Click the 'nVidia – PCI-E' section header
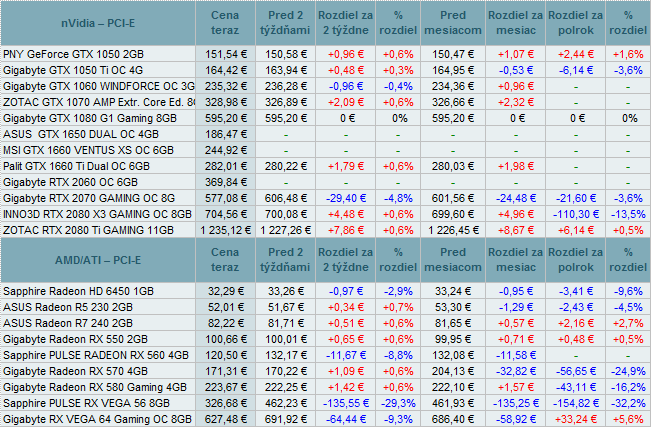 pos(98,23)
